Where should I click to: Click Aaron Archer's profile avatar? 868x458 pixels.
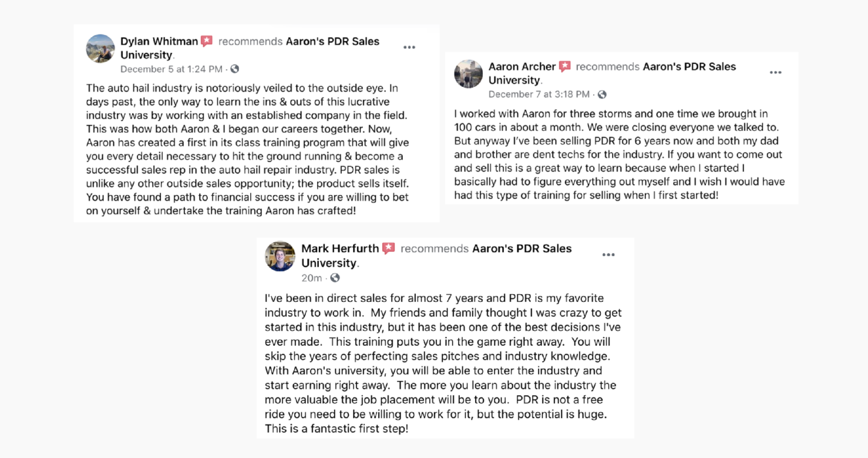(468, 74)
